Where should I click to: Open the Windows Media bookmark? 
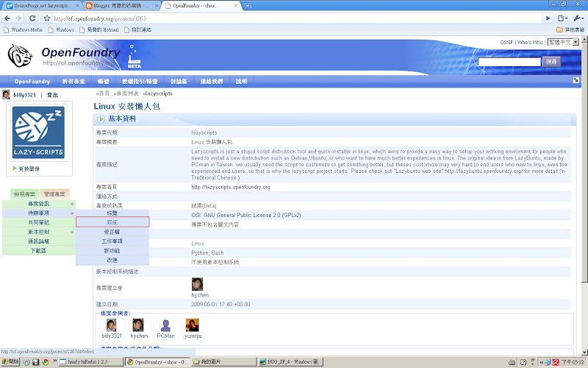tap(23, 29)
